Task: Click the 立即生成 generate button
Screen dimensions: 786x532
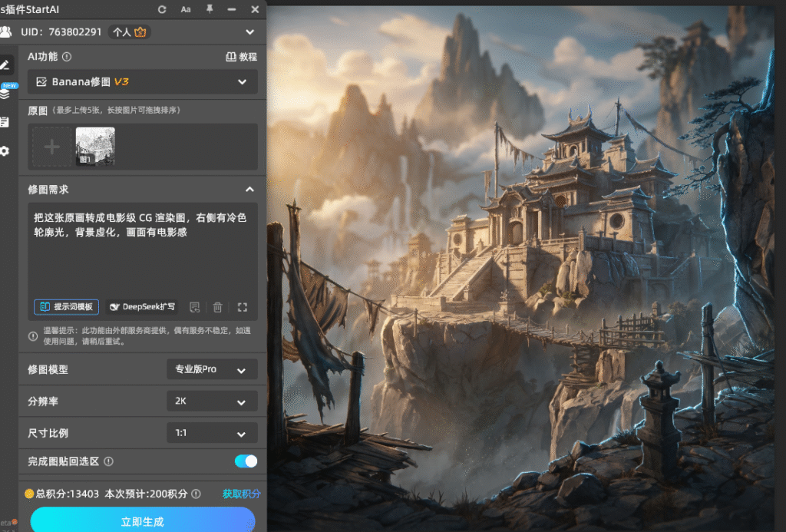Action: pos(142,520)
